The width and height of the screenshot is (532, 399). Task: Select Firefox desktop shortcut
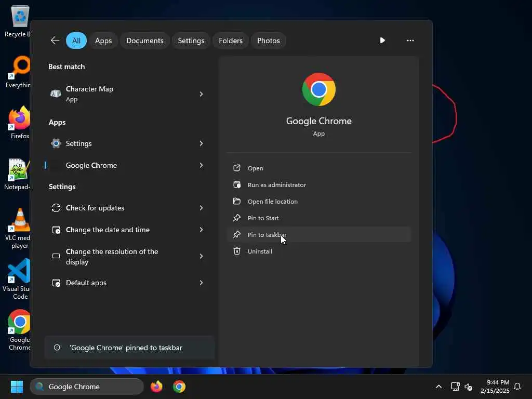[19, 123]
